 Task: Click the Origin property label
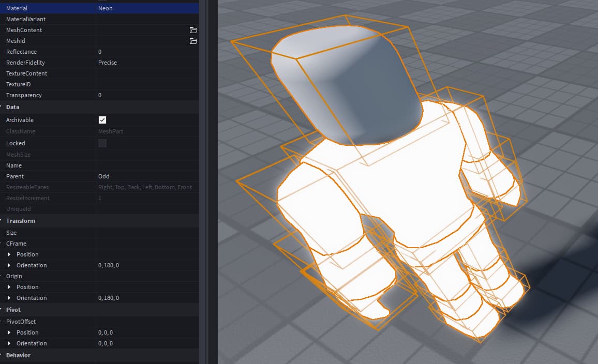(x=14, y=276)
